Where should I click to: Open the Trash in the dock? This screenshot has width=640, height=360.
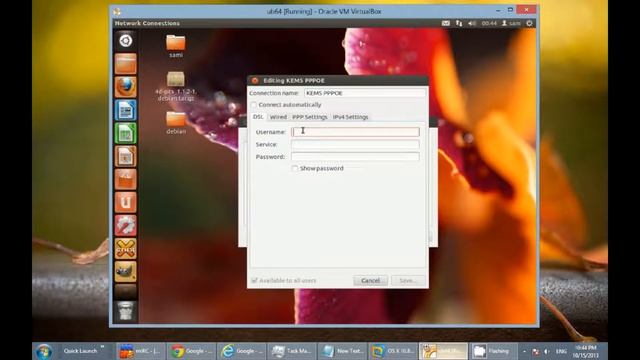point(125,311)
